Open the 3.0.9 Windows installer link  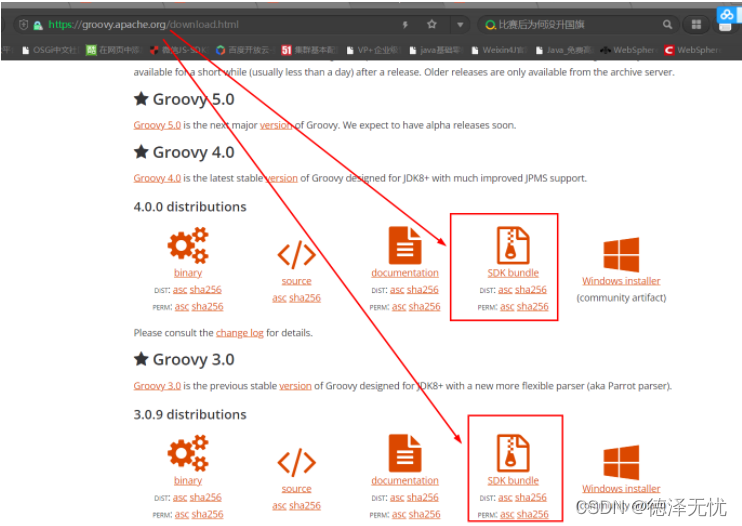(x=621, y=489)
